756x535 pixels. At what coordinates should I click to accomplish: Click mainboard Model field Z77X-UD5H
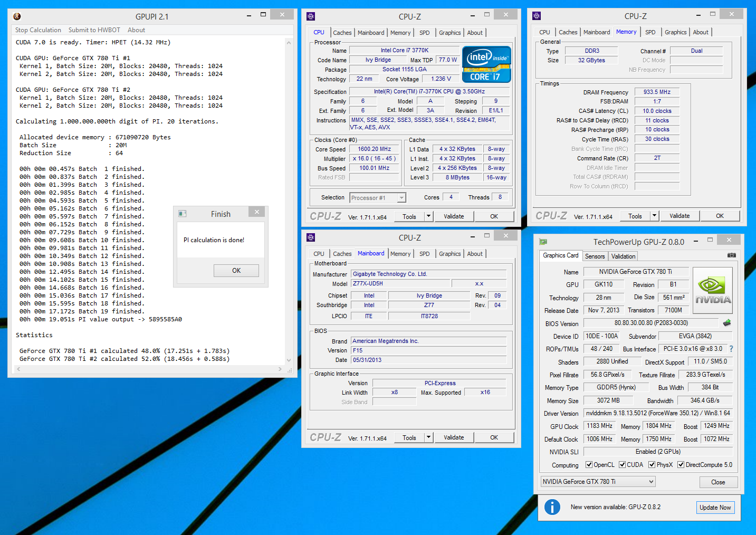coord(400,283)
